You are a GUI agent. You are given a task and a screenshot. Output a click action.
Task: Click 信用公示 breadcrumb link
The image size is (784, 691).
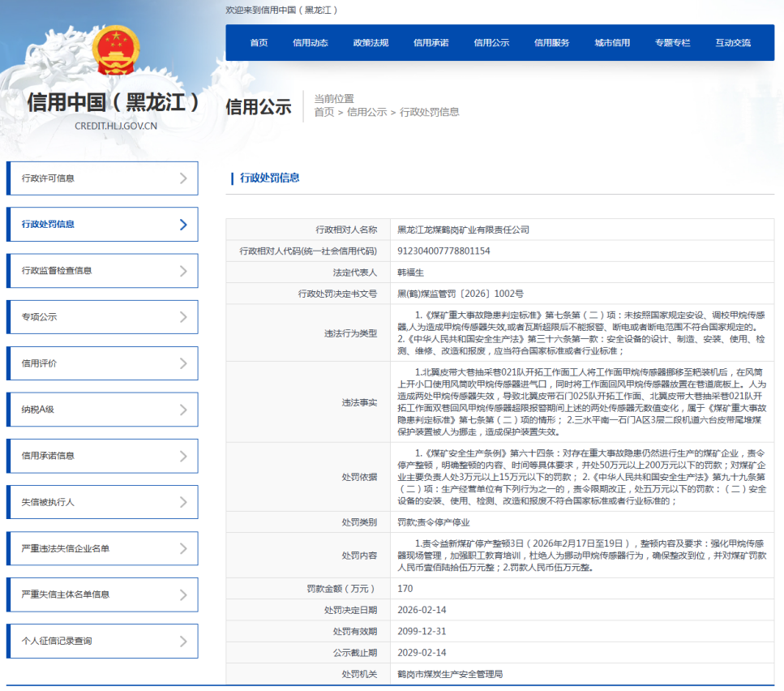tap(366, 112)
